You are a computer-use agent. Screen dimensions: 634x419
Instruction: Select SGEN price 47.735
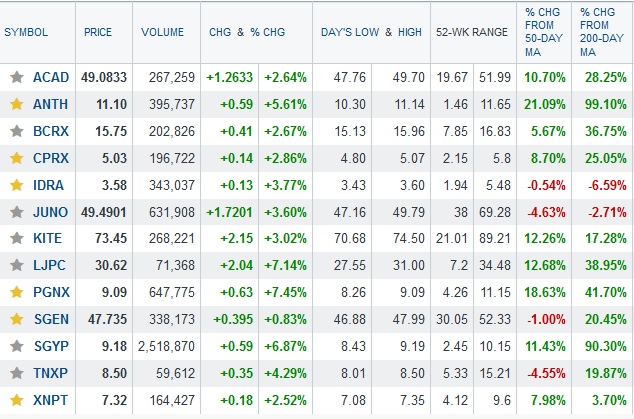108,319
